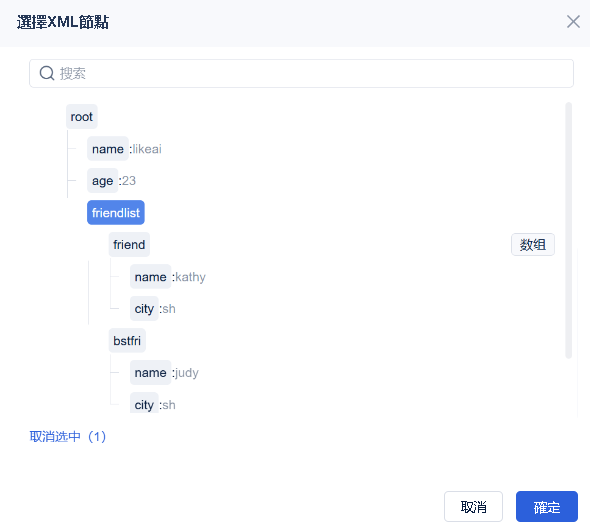Select the city node under friend

[x=144, y=309]
